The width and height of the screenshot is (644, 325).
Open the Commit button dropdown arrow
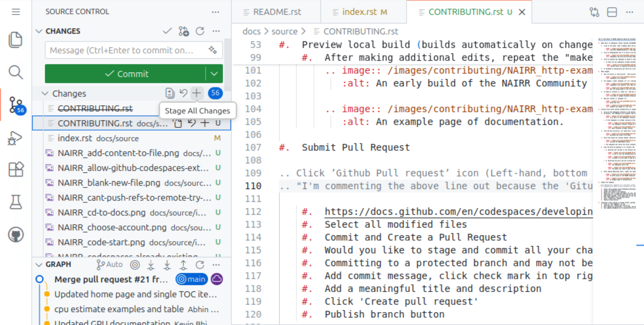coord(214,74)
